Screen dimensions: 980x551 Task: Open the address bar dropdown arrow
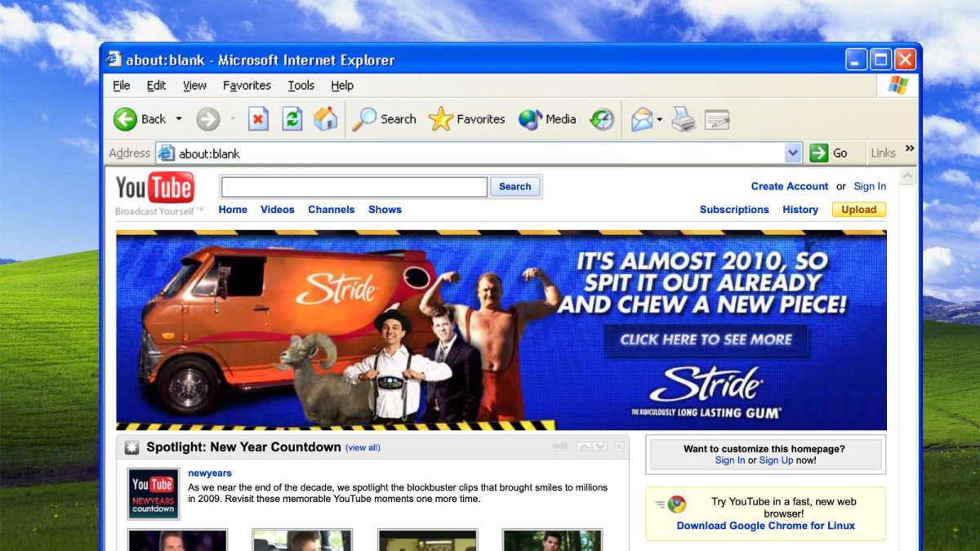point(793,153)
